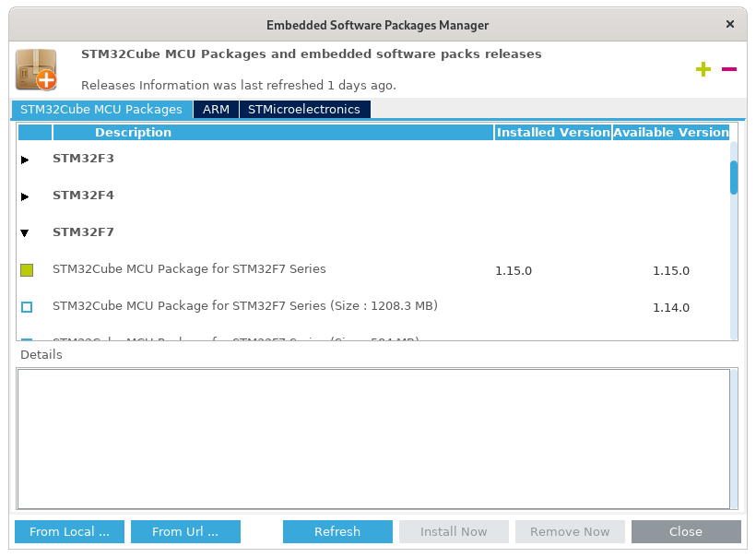Click the Details pane vertical scrollbar
756x558 pixels.
coord(734,438)
